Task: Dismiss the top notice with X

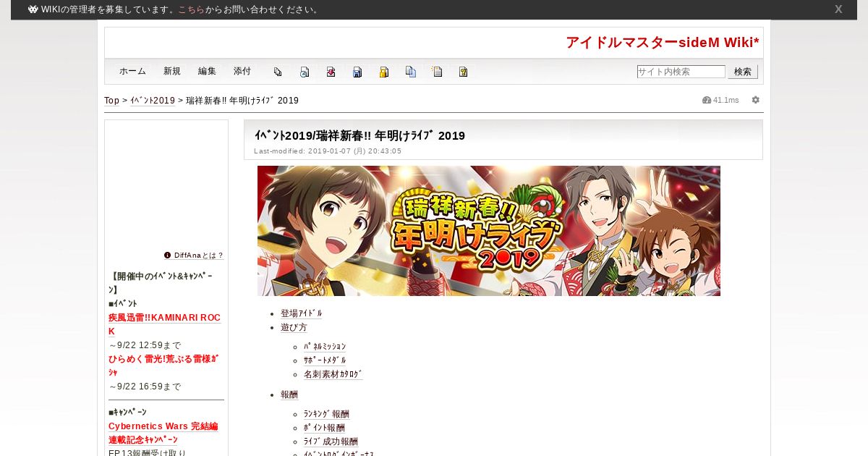Action: [838, 9]
